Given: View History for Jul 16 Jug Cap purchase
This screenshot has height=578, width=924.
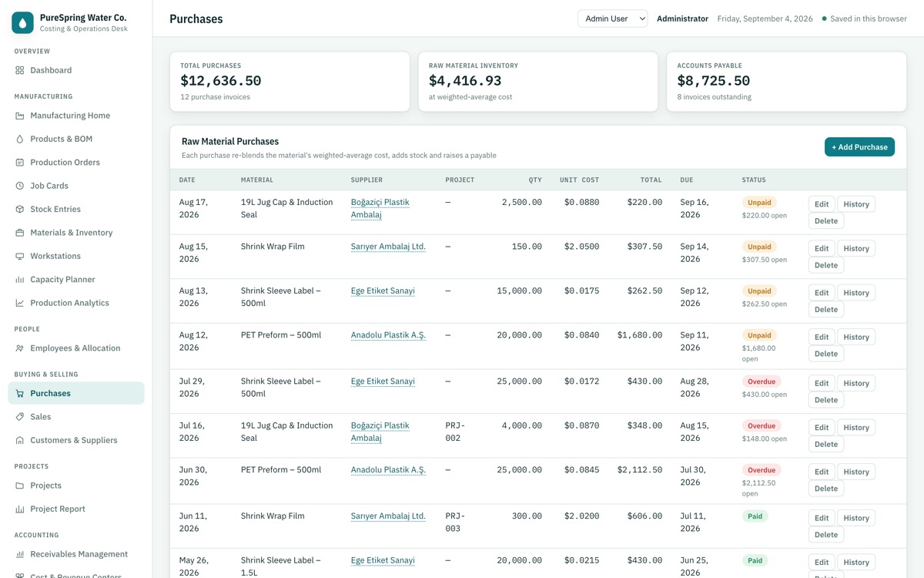Looking at the screenshot, I should pos(856,428).
